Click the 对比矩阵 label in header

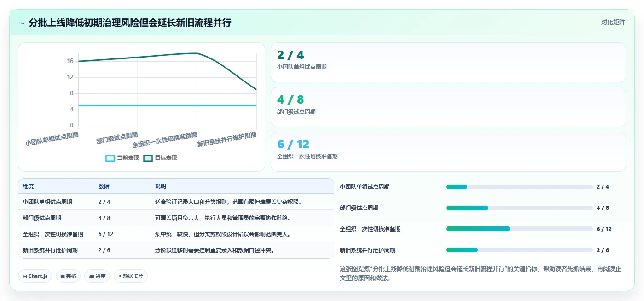click(x=613, y=22)
